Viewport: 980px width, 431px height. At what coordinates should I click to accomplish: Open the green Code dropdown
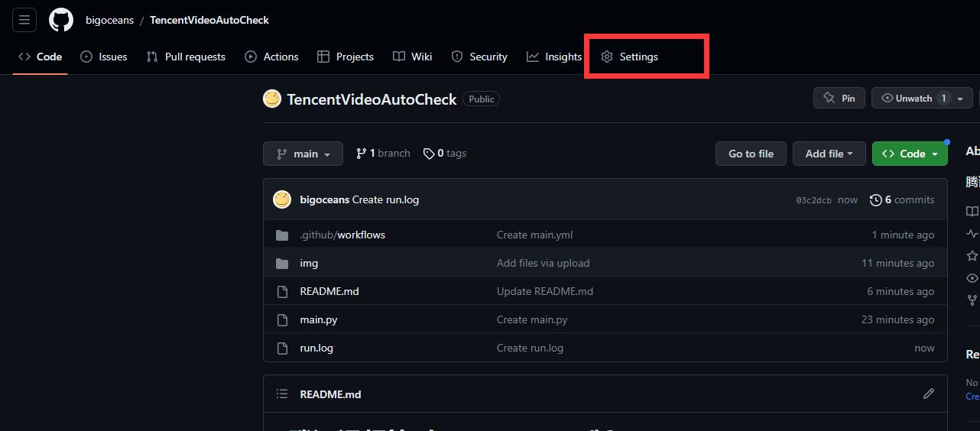click(x=910, y=154)
